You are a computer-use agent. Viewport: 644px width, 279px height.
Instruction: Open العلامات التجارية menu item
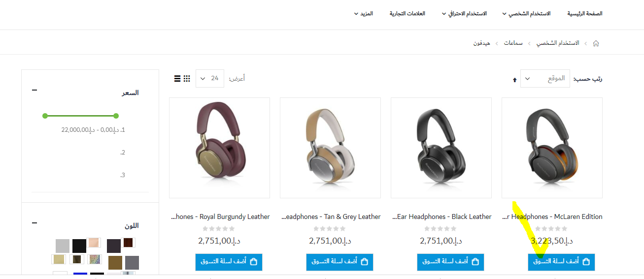pos(407,13)
